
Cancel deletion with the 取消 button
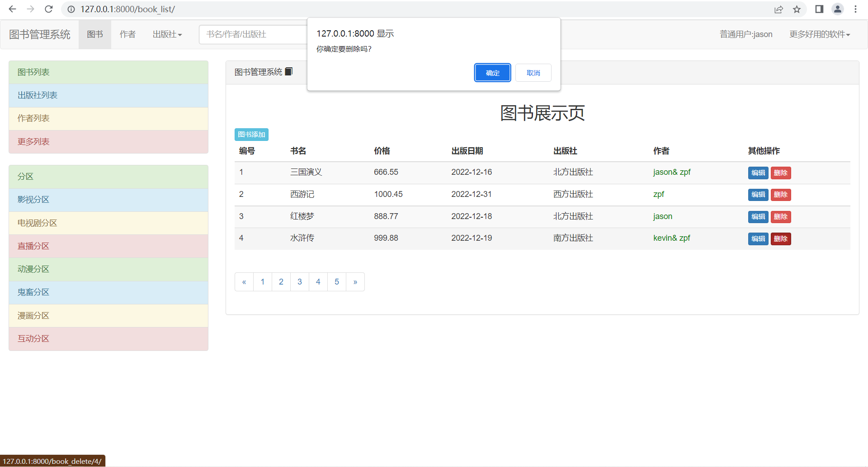[x=533, y=73]
